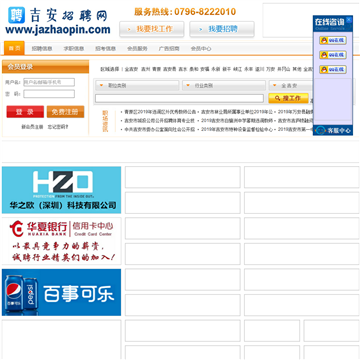Open the 客服中心 headset icon
The image size is (360, 360).
pos(320,130)
